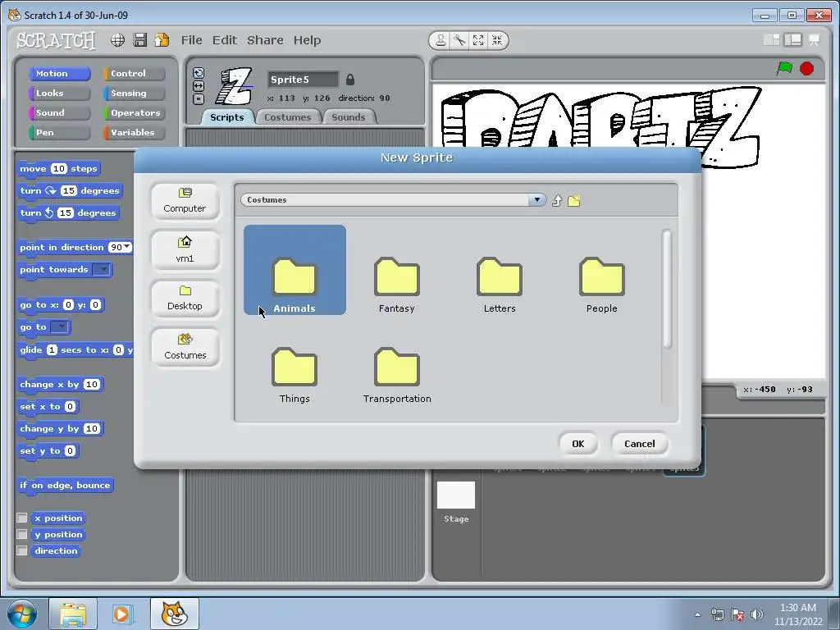Toggle the direction reporter checkbox

pyautogui.click(x=22, y=550)
